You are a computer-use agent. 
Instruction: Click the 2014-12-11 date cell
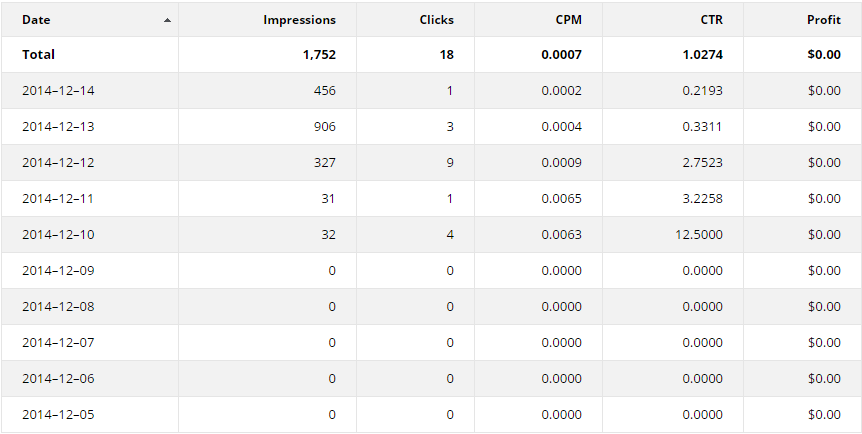pos(58,199)
